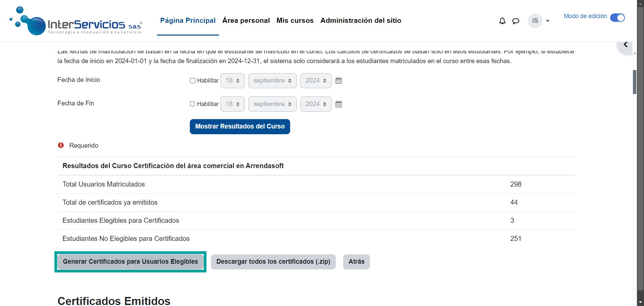Click the IS user avatar

(x=535, y=21)
